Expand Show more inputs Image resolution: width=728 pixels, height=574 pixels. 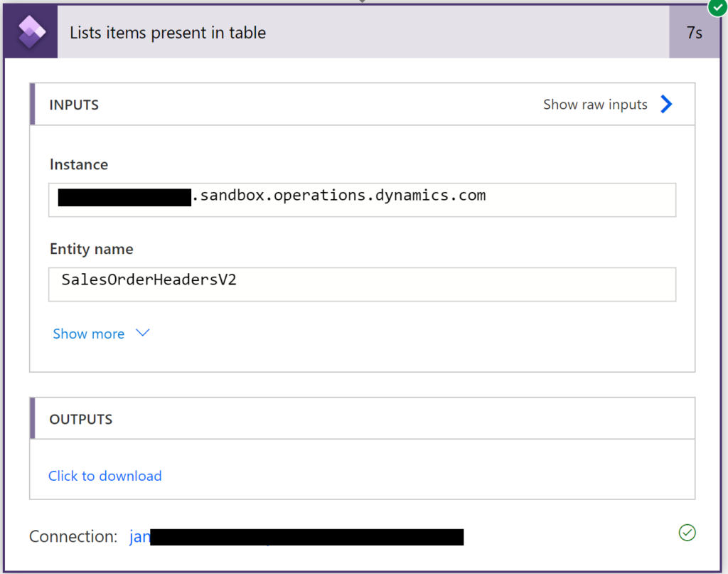pos(89,334)
